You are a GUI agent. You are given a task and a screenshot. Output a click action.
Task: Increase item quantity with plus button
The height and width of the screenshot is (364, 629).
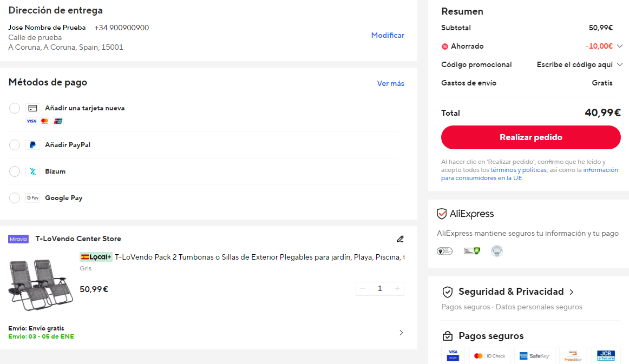pos(397,289)
